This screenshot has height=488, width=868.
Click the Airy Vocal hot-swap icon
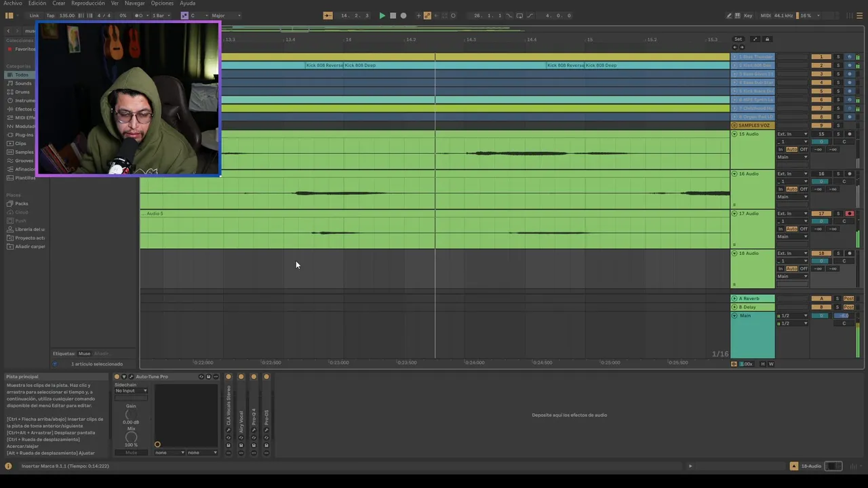pos(241,438)
